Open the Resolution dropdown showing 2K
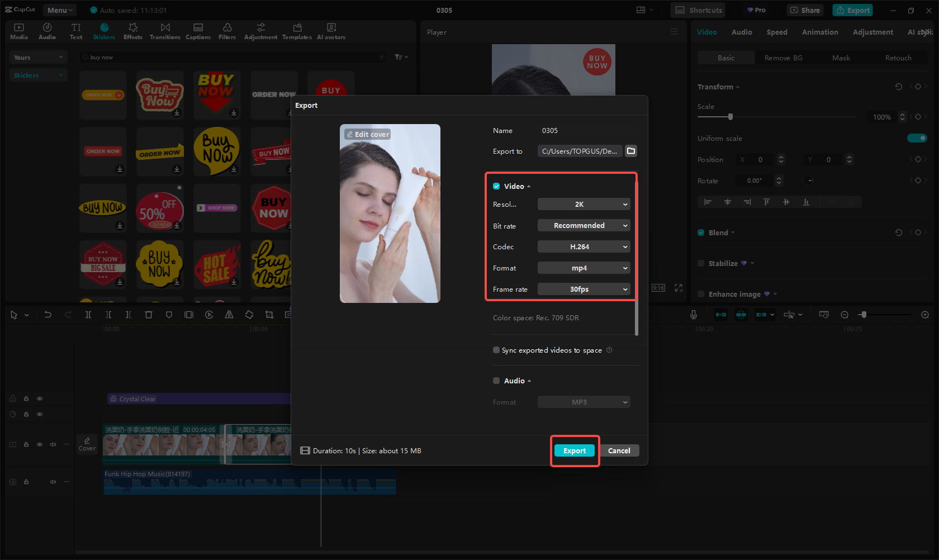Image resolution: width=939 pixels, height=560 pixels. [584, 204]
